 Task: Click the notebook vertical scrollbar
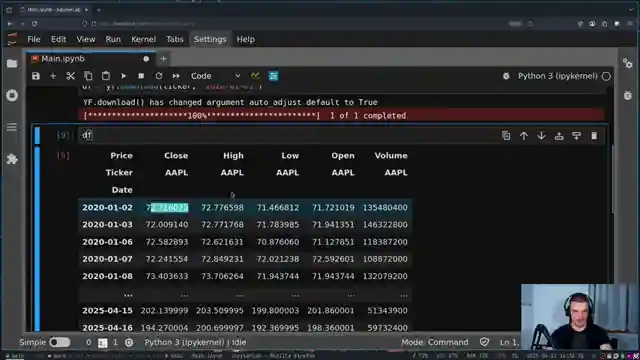tap(612, 180)
